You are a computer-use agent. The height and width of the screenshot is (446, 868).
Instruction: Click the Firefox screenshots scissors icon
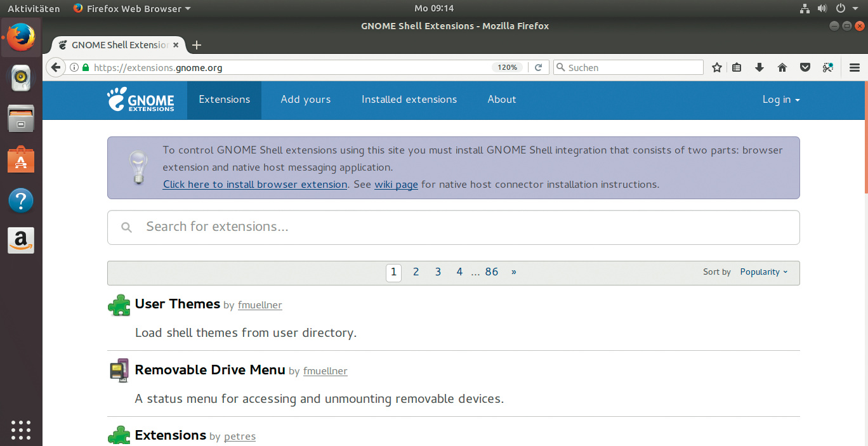tap(827, 67)
